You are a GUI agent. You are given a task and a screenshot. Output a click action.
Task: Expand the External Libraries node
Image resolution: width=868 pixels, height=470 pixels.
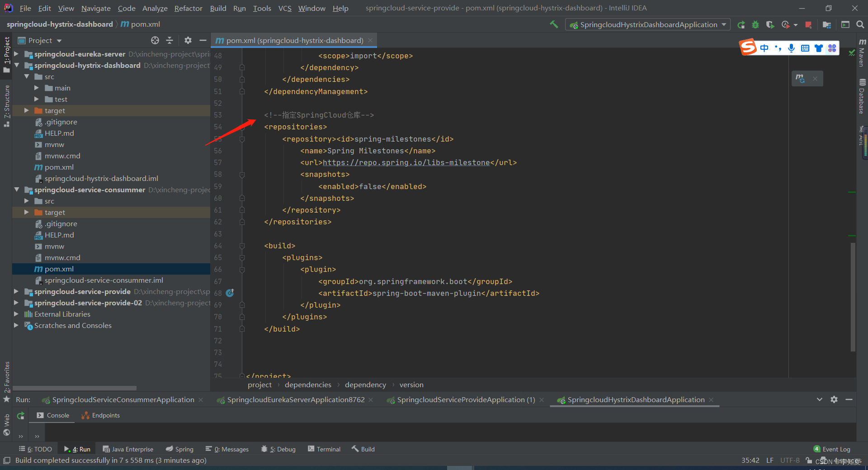16,314
